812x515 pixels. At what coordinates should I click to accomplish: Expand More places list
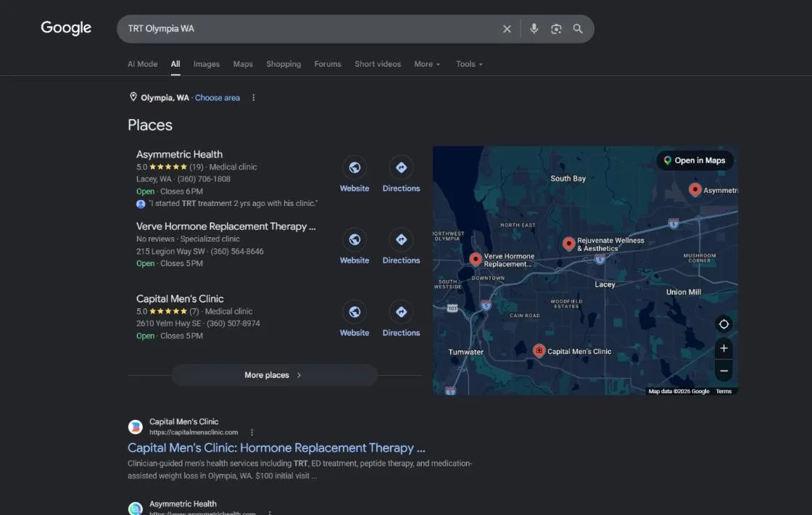coord(275,375)
